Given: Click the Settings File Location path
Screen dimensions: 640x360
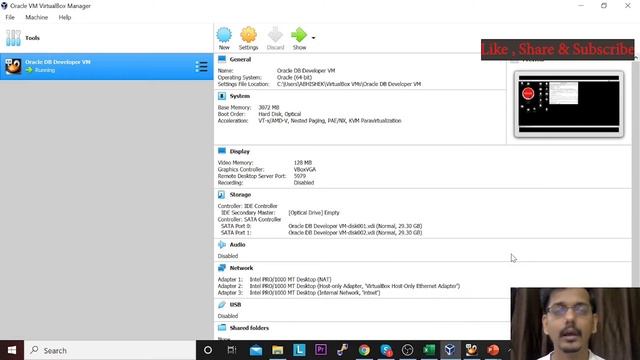Looking at the screenshot, I should [x=349, y=84].
